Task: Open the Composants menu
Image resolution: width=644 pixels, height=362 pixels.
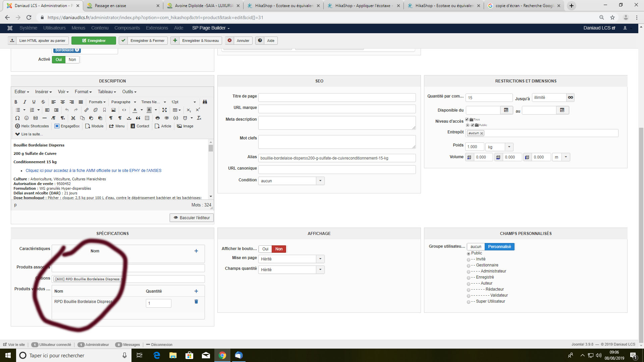Action: (127, 28)
